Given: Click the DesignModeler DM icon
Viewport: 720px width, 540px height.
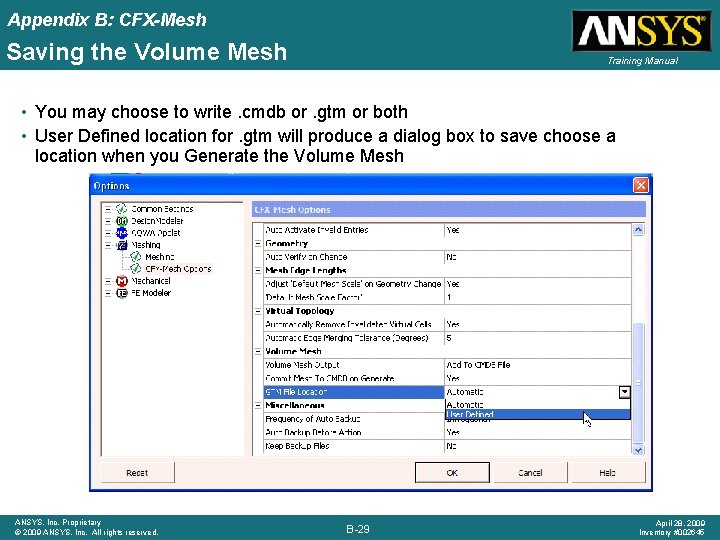Looking at the screenshot, I should 121,221.
